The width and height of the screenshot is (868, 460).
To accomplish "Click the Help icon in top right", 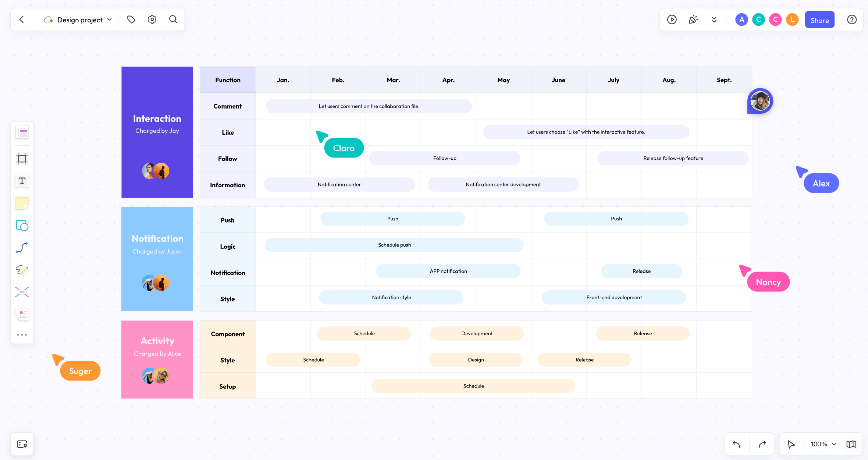I will tap(851, 19).
